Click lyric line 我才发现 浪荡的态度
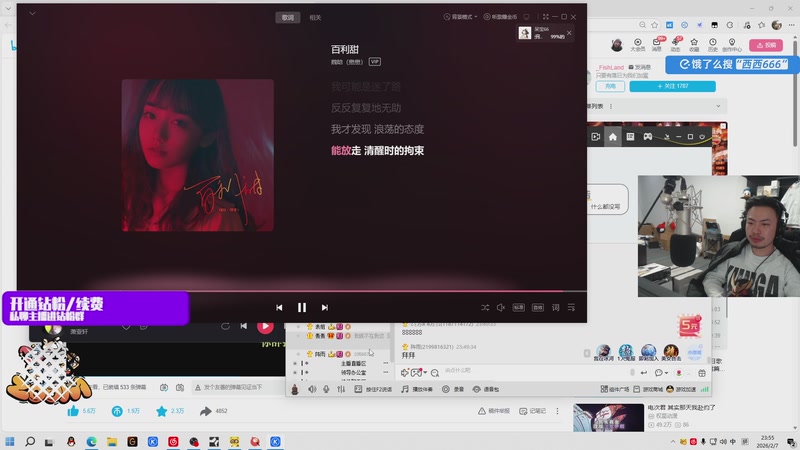 pos(377,129)
